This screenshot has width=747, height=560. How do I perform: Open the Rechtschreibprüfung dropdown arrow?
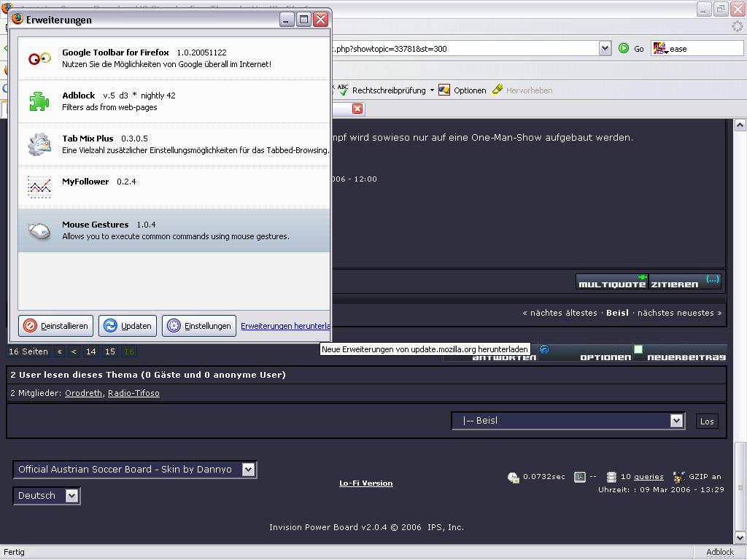click(x=432, y=90)
